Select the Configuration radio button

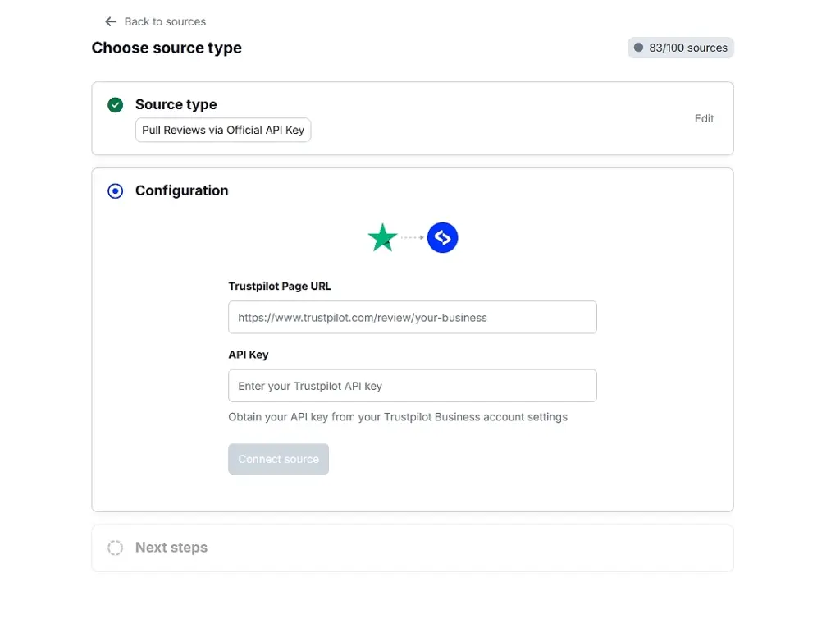[x=115, y=190]
